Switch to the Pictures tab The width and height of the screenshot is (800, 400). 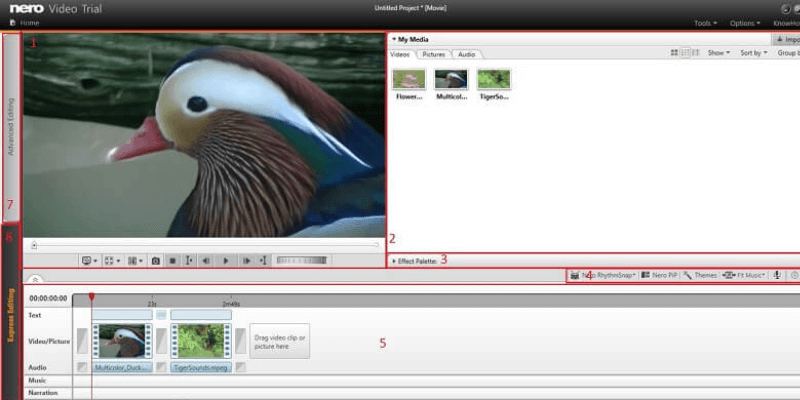434,54
